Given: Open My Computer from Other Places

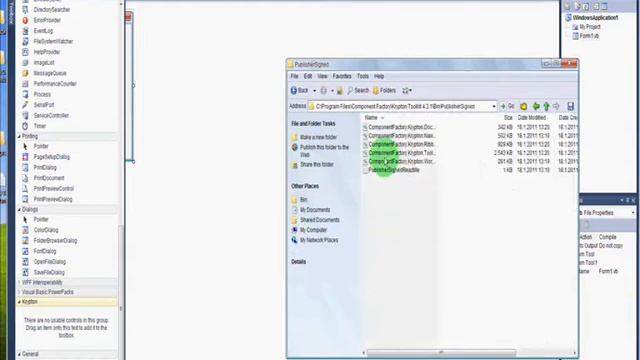Looking at the screenshot, I should pyautogui.click(x=313, y=230).
